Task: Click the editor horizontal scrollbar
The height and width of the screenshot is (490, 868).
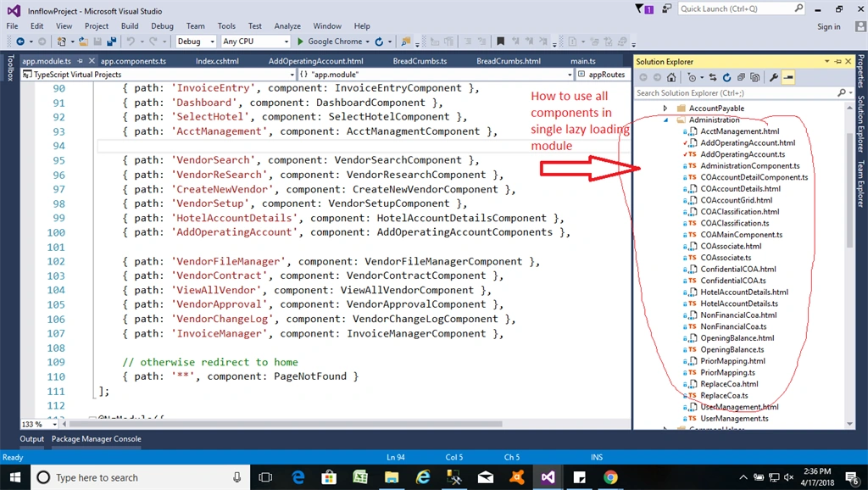Action: coord(285,424)
